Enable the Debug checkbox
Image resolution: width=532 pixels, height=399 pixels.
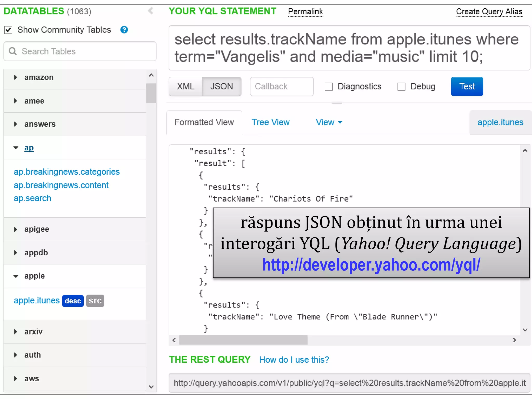coord(401,87)
